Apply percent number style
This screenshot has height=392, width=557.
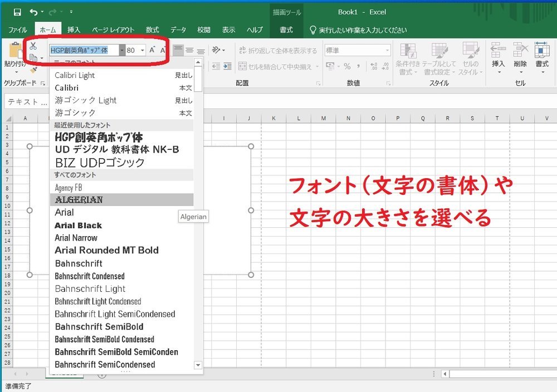point(346,65)
